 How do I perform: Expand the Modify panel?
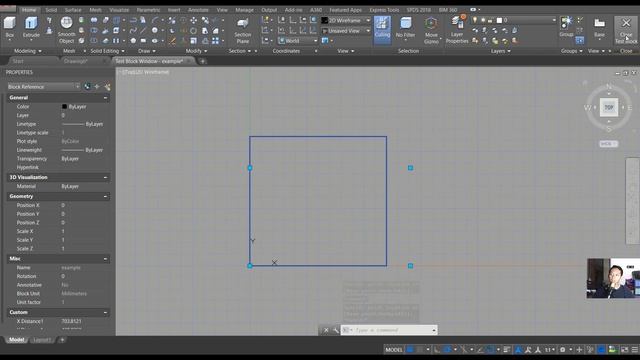196,51
